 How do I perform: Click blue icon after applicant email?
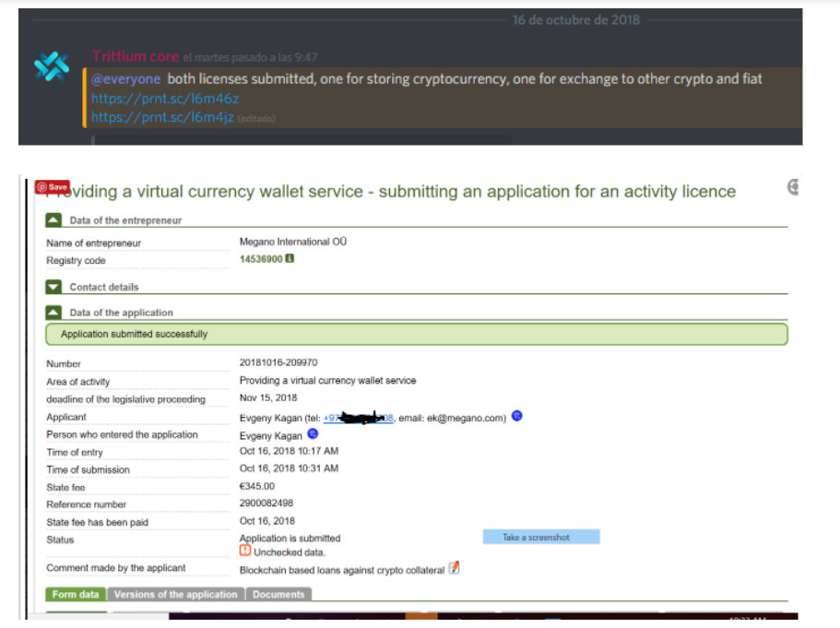517,416
